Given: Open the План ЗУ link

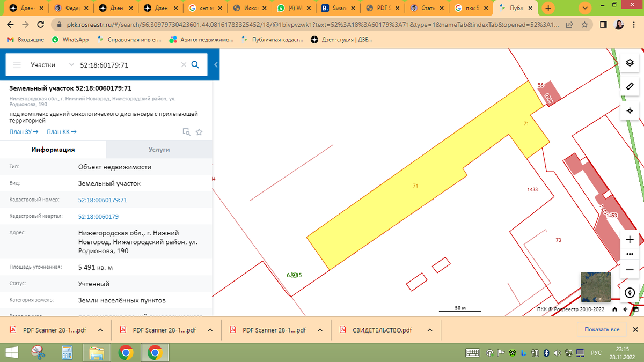Looking at the screenshot, I should 24,132.
